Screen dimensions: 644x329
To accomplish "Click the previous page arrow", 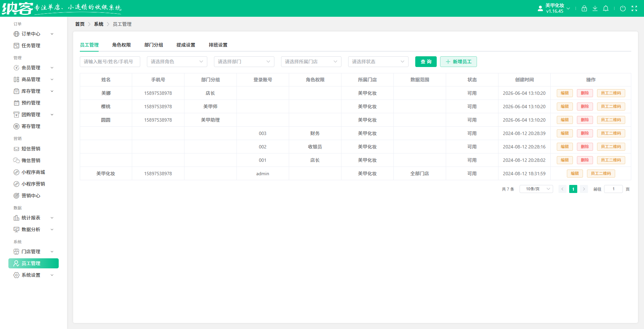I will pyautogui.click(x=562, y=189).
